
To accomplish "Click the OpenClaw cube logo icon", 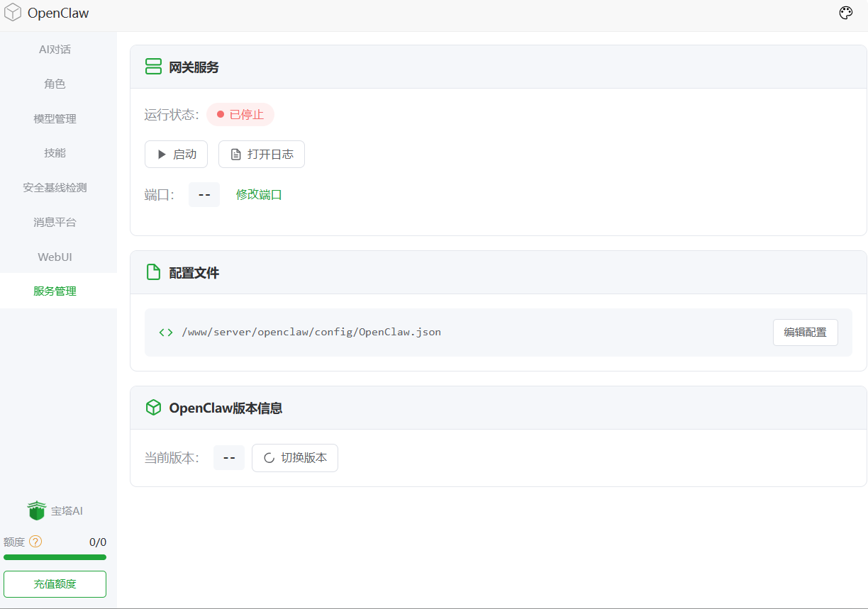I will pyautogui.click(x=13, y=13).
